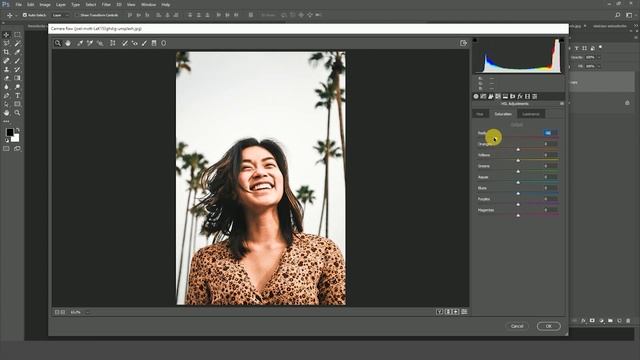Select the Brush tool
Viewport: 640px width, 360px height.
pyautogui.click(x=18, y=60)
